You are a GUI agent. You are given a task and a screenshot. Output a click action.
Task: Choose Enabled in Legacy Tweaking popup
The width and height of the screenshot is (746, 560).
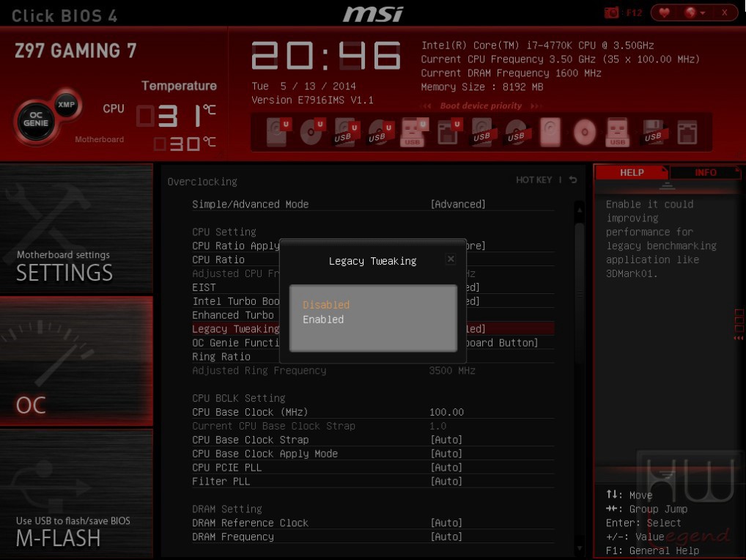pyautogui.click(x=323, y=320)
